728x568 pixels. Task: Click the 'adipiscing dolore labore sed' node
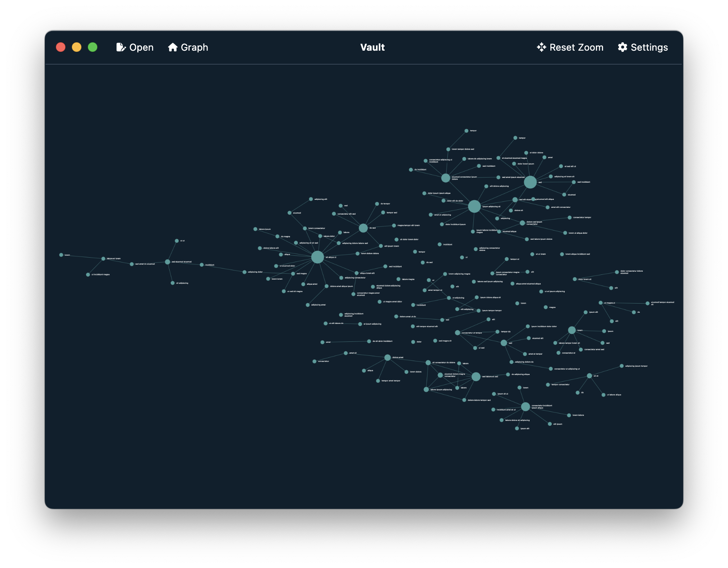(339, 243)
